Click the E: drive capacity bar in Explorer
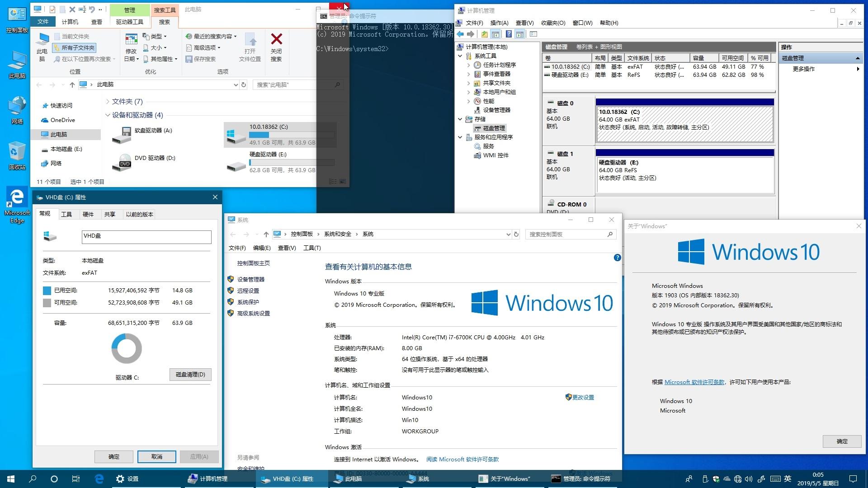The image size is (868, 488). tap(292, 162)
